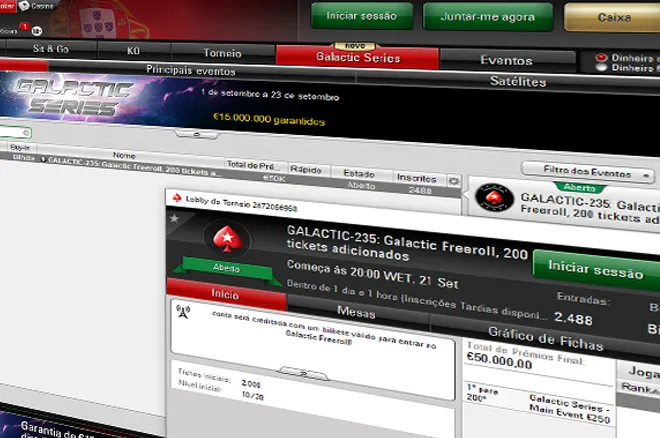Viewport: 660px width, 438px height.
Task: Switch to the Sit & Go tab
Action: [x=51, y=49]
